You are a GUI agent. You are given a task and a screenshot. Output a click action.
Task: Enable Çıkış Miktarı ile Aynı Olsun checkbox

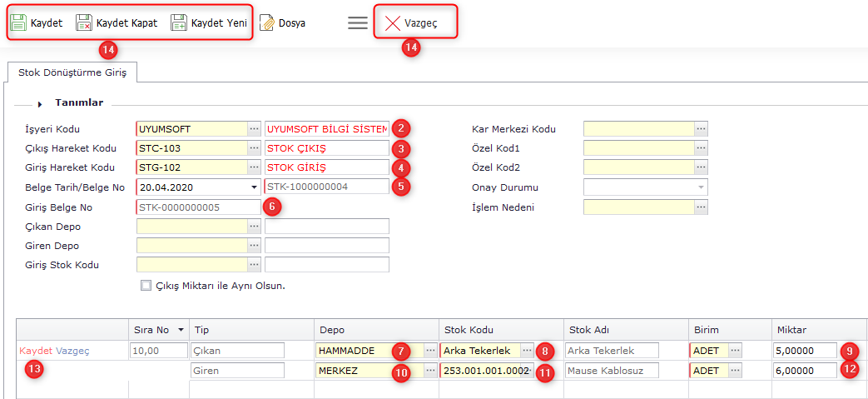coord(146,285)
